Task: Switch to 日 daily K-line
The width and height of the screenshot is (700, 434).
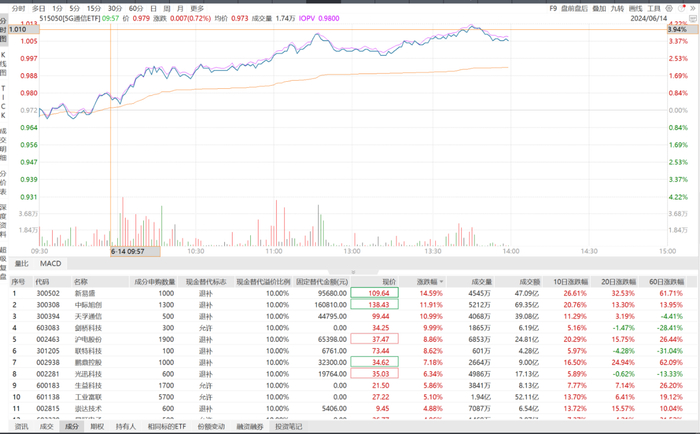Action: 153,8
